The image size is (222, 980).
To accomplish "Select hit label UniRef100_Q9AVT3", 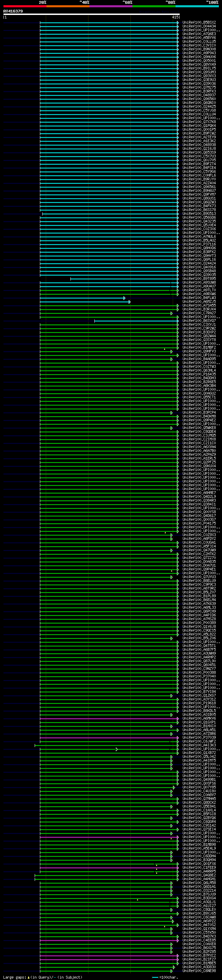I will click(x=199, y=256).
